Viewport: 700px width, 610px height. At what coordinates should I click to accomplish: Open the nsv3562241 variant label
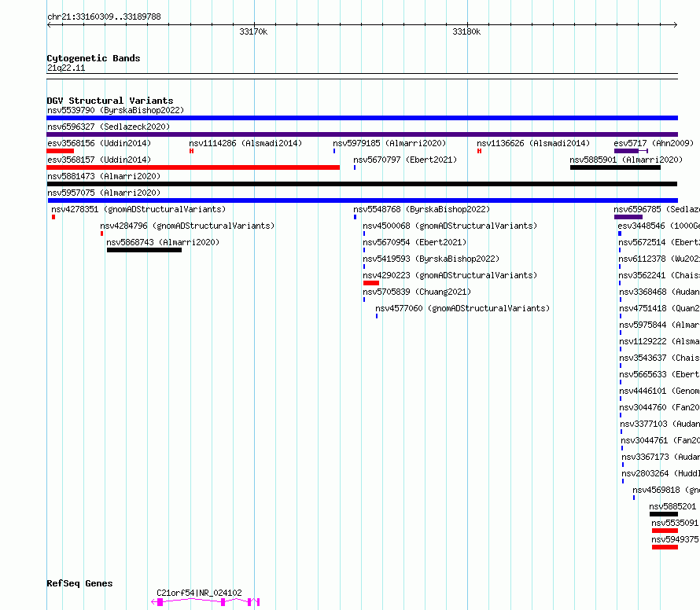click(x=659, y=275)
